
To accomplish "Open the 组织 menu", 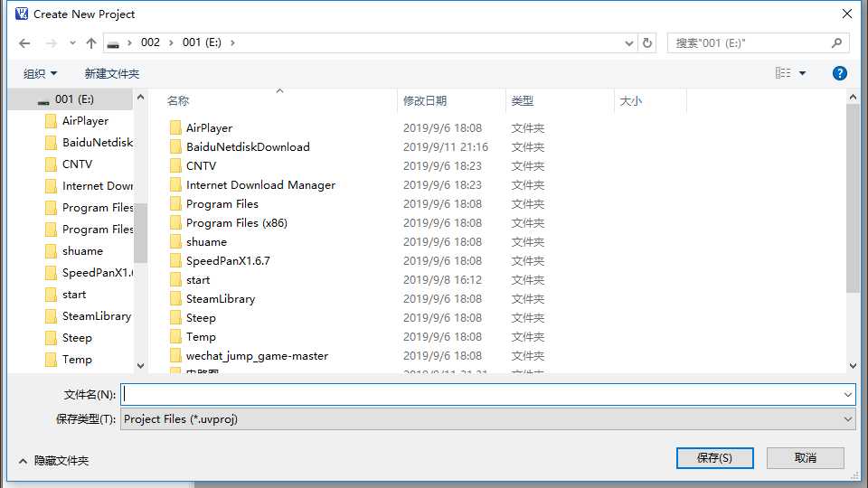I will click(40, 73).
